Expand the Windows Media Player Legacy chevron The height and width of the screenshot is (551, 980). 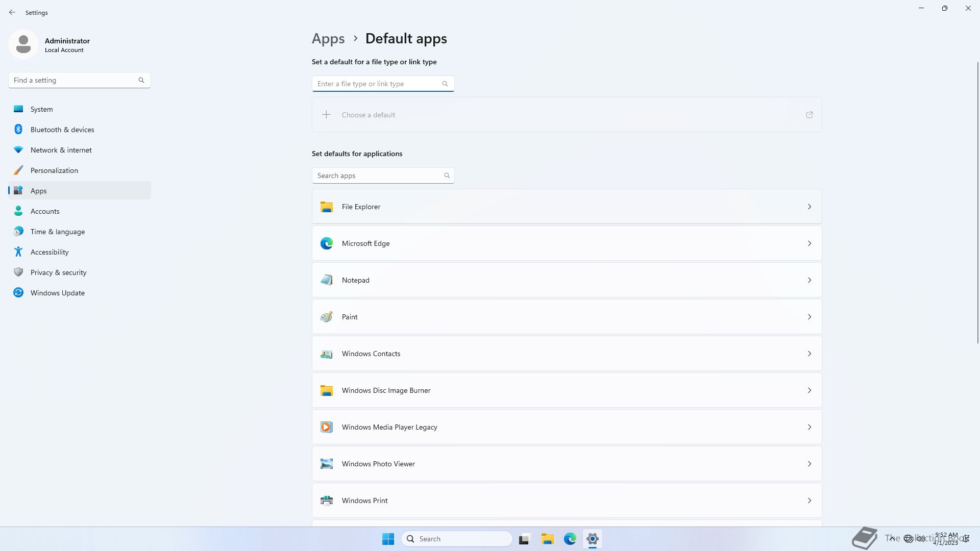pos(810,427)
